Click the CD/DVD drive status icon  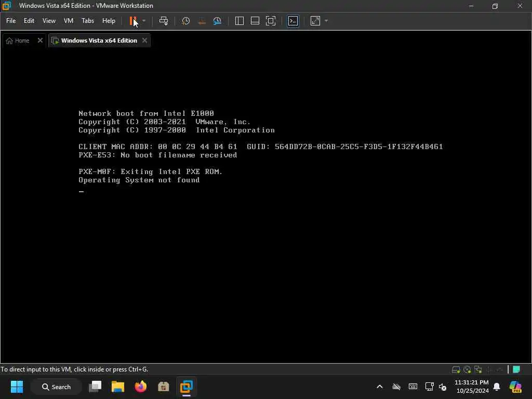(467, 369)
